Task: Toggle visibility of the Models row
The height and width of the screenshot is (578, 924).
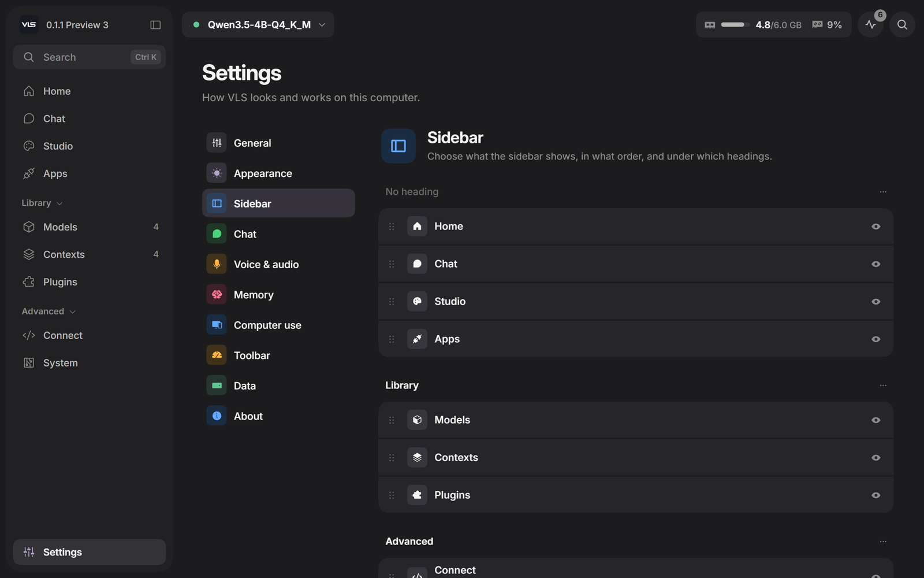Action: (875, 420)
